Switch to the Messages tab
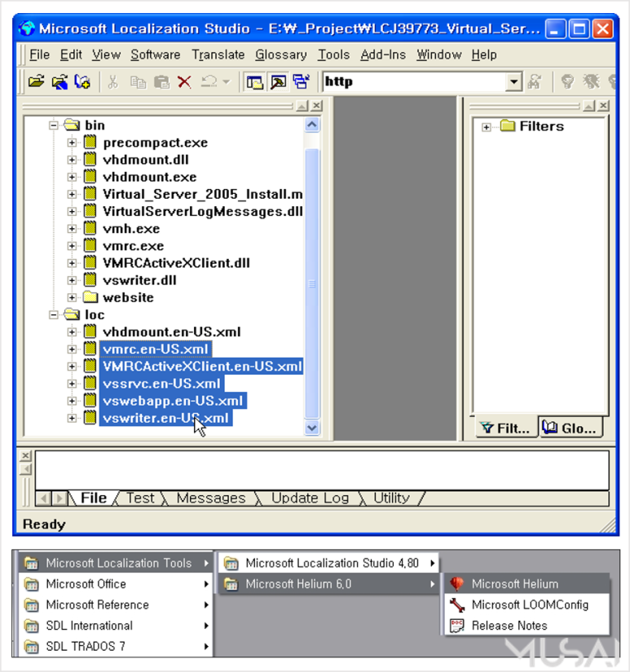The height and width of the screenshot is (672, 630). click(211, 498)
